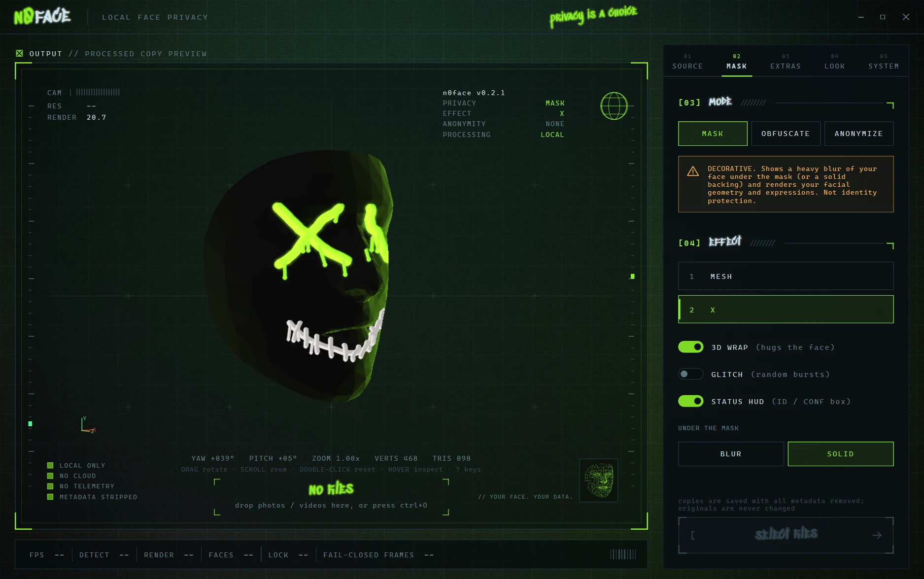Click the 'privacy is a choice' tagline
The image size is (924, 579).
pos(593,16)
